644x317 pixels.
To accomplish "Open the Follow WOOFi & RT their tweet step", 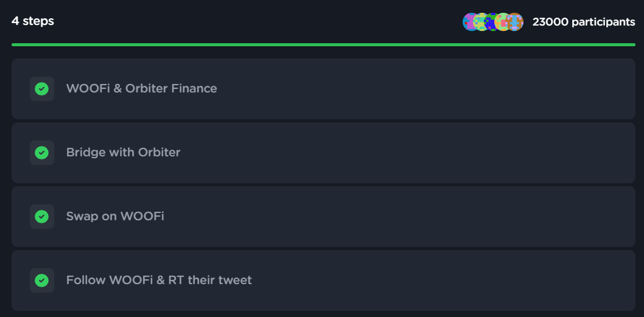I will [x=159, y=280].
